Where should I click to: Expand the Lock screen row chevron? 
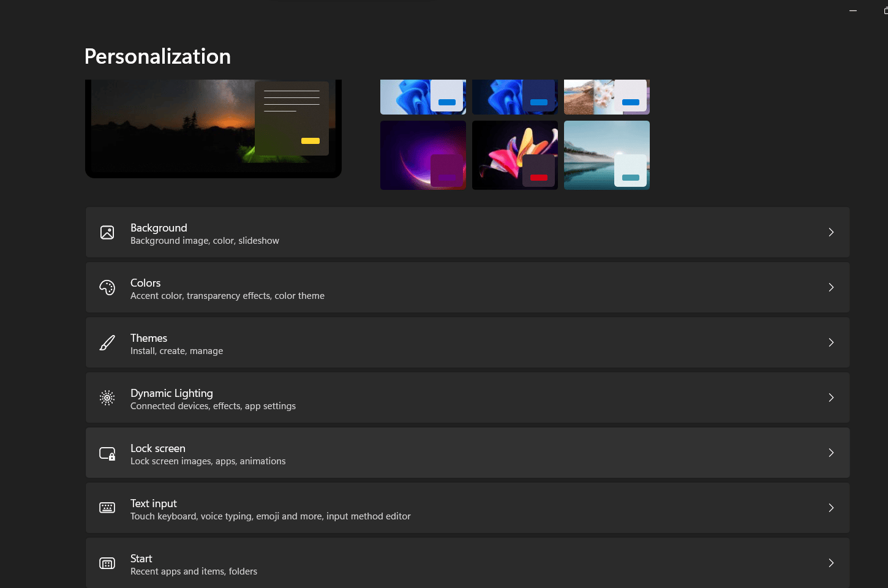(x=831, y=453)
